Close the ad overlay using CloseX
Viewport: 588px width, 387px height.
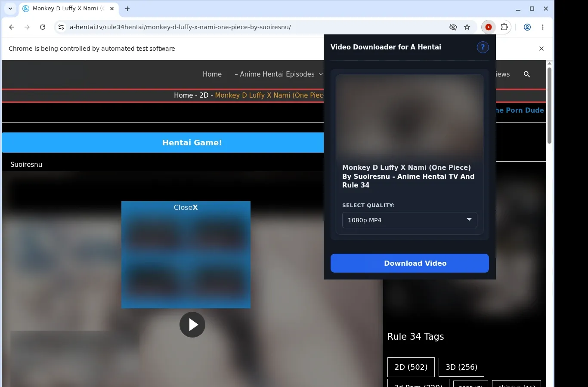tap(186, 207)
